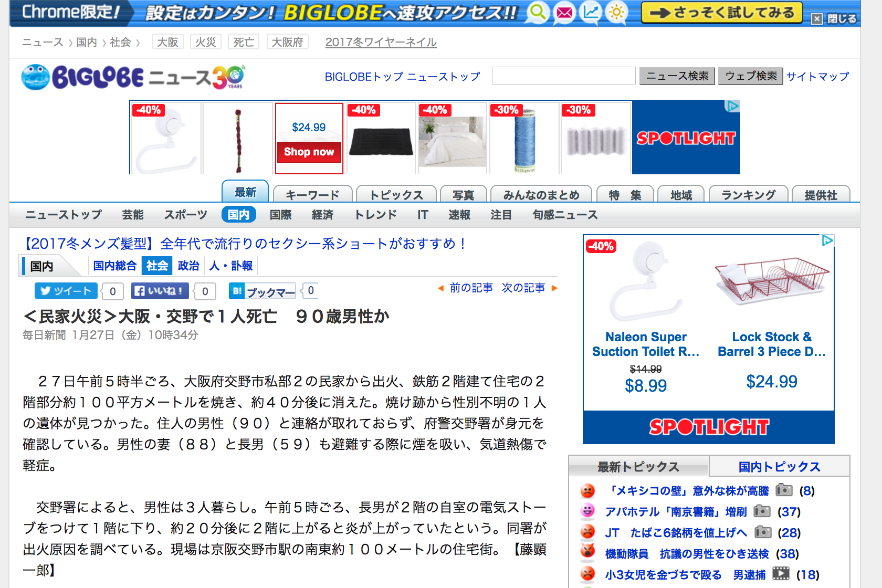
Task: Select スポーツ in the category bar
Action: tap(186, 215)
